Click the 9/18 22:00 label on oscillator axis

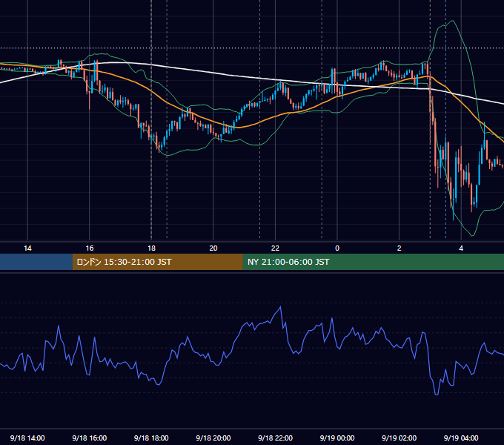pyautogui.click(x=275, y=438)
